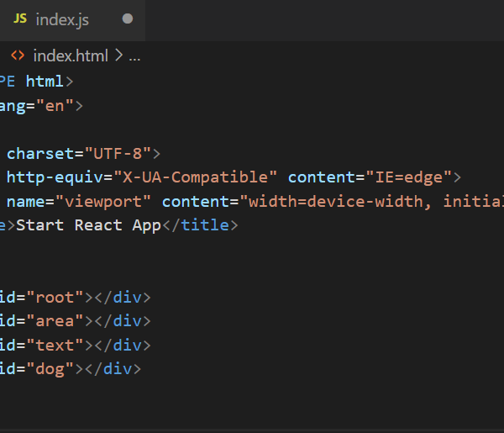Place cursor on html keyword in DOCTYPE line
504x433 pixels.
[x=45, y=82]
